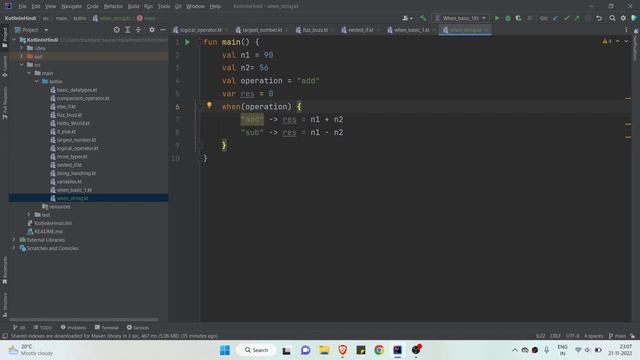Viewport: 640px width, 360px height.
Task: Run with Coverage icon in toolbar
Action: point(518,18)
